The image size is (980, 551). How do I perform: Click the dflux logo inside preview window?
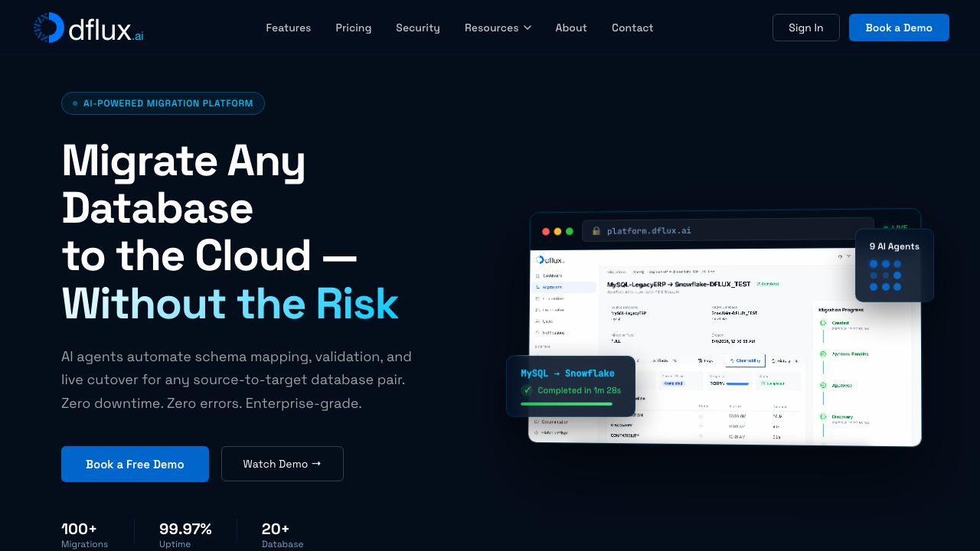(x=550, y=260)
